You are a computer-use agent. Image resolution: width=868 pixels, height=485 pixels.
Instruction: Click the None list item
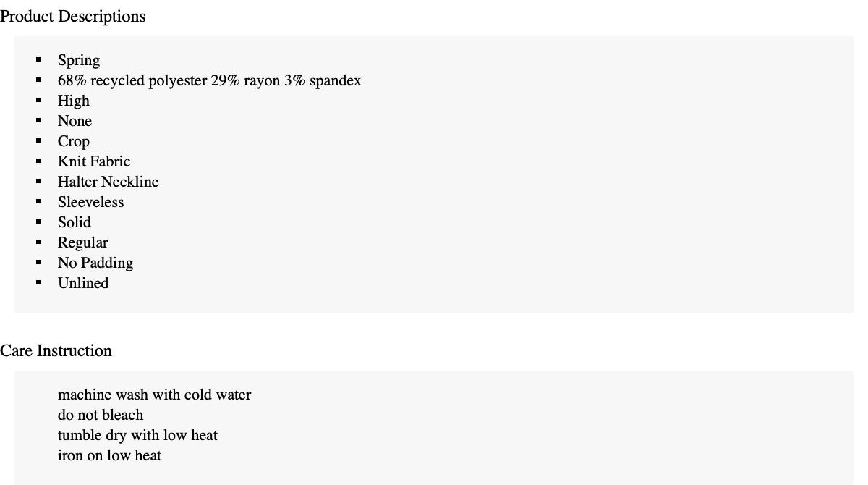pos(75,121)
